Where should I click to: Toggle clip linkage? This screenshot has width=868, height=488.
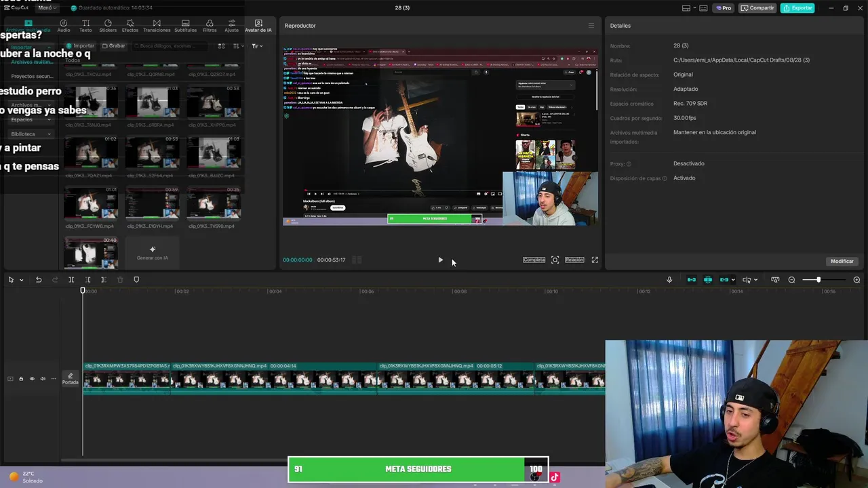[724, 280]
